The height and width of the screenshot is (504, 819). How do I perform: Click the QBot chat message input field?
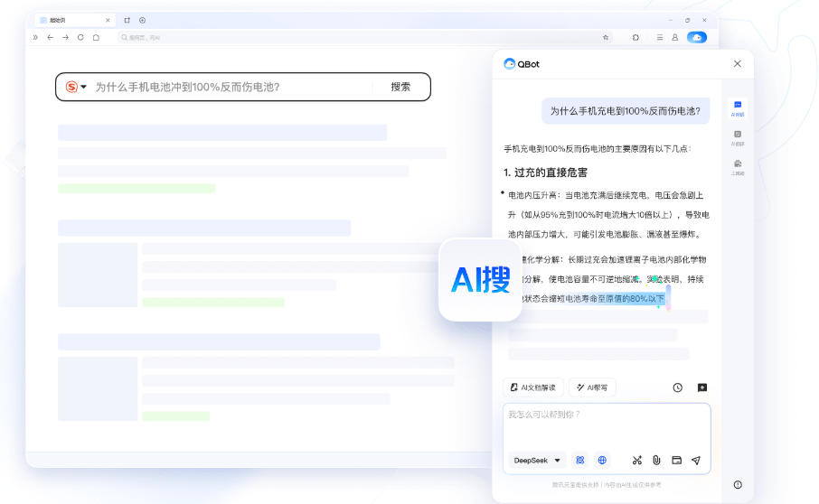(x=606, y=425)
